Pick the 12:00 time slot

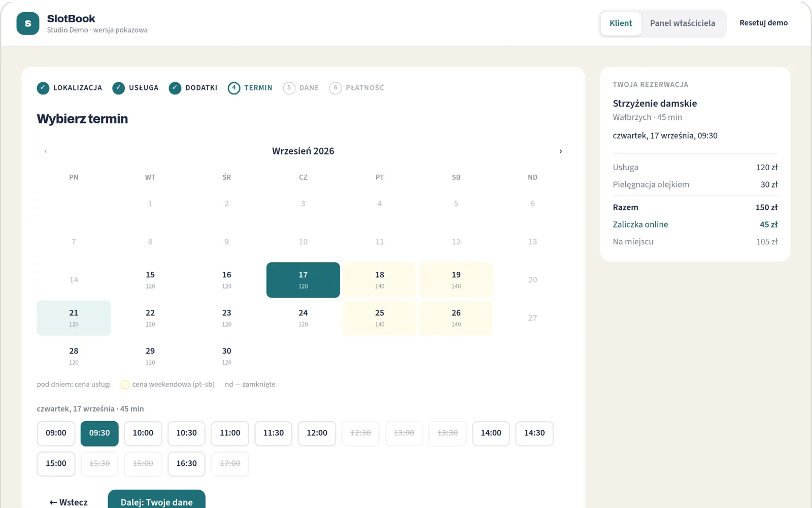pyautogui.click(x=317, y=433)
